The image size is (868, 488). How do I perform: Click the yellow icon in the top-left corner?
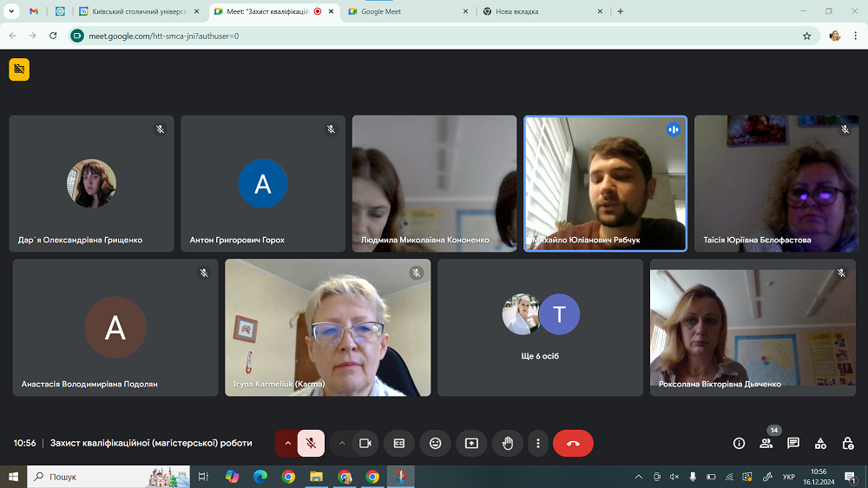tap(19, 69)
